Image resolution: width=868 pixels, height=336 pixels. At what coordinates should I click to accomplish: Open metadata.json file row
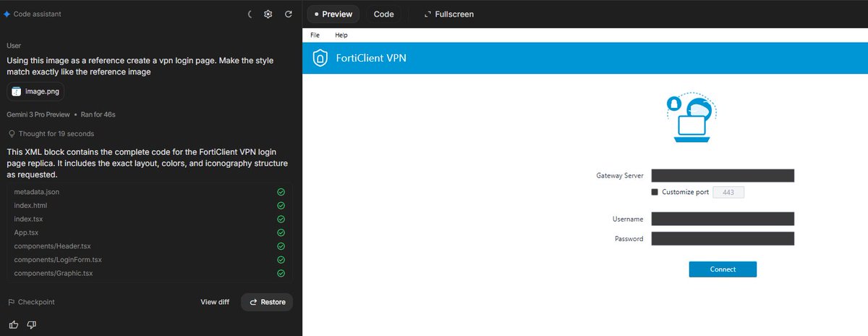click(x=149, y=192)
